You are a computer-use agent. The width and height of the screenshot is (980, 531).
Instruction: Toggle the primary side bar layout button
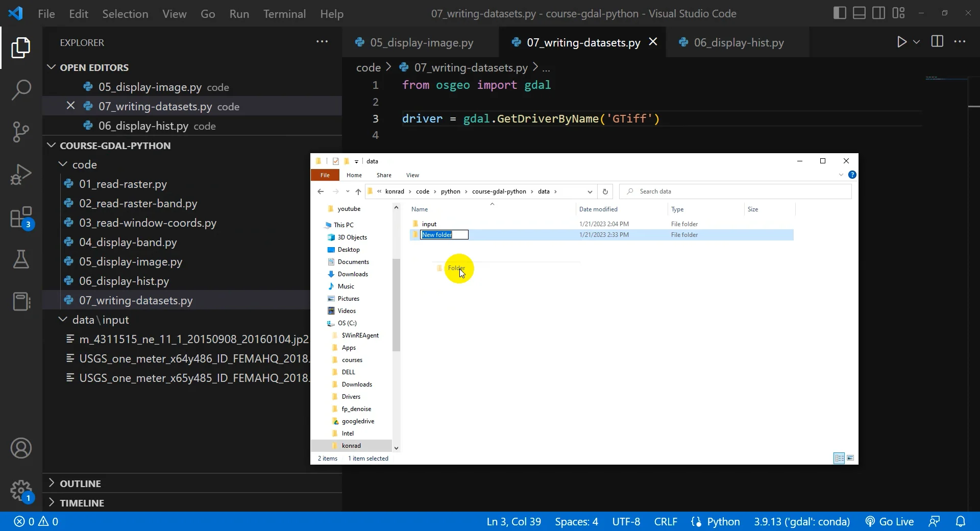839,13
